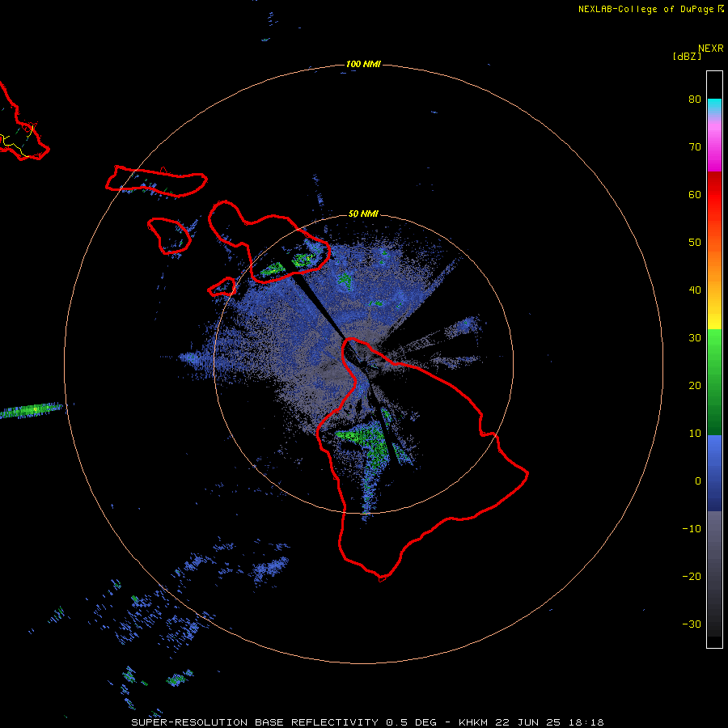The width and height of the screenshot is (728, 728).
Task: Click the 20 value on dBZ scale
Action: click(695, 386)
